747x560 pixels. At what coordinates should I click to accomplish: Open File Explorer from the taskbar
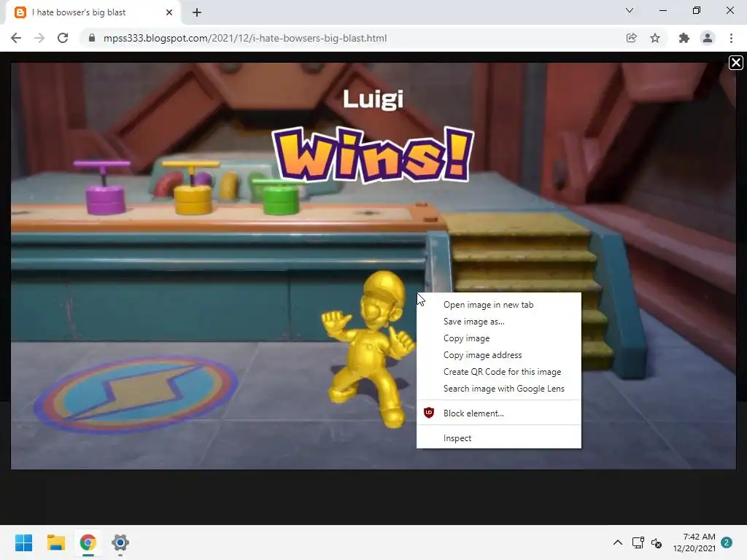coord(55,542)
